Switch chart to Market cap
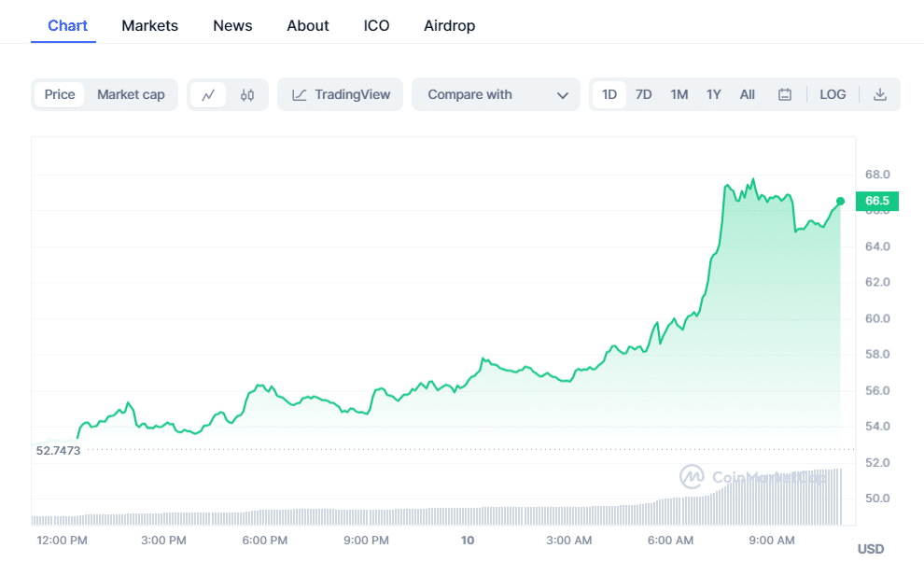The width and height of the screenshot is (924, 576). pos(131,94)
